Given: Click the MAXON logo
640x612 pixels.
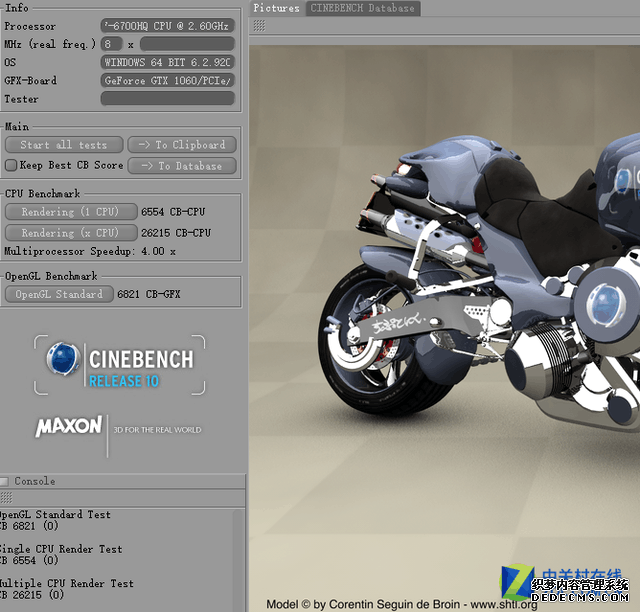Looking at the screenshot, I should 69,427.
